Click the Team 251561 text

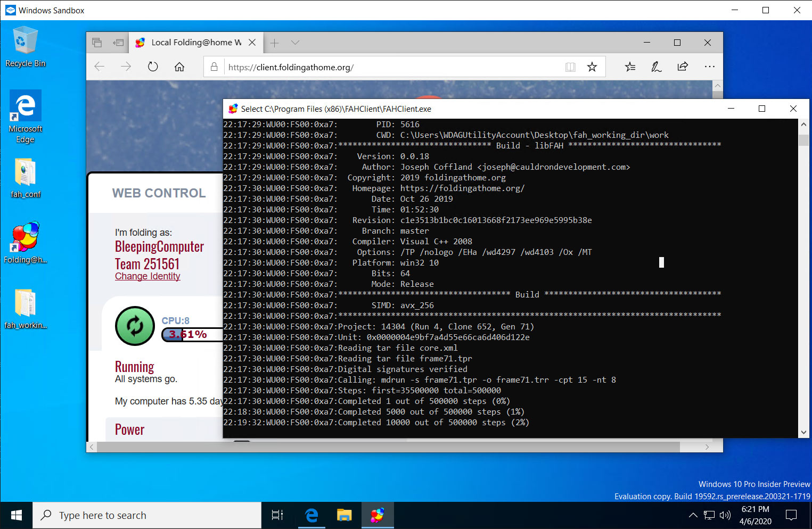147,264
